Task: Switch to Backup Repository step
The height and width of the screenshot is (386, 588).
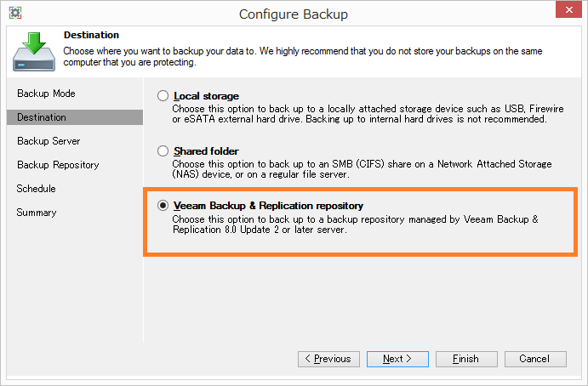Action: (x=58, y=165)
